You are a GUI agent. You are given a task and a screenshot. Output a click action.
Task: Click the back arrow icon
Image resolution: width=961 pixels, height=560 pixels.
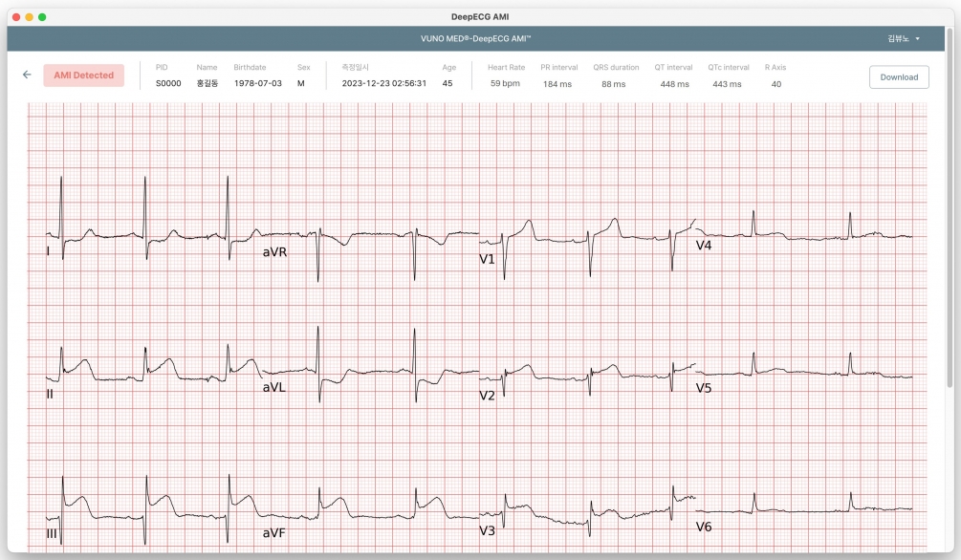pos(27,75)
